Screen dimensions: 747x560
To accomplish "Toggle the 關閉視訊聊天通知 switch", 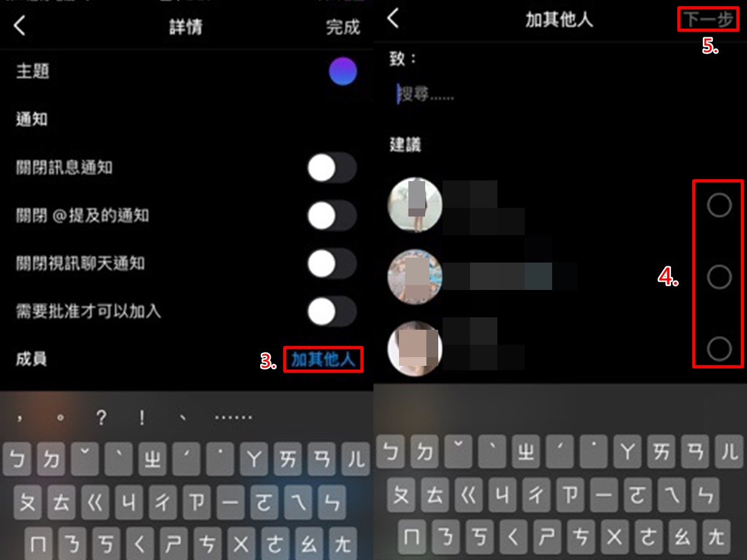I will (x=332, y=263).
